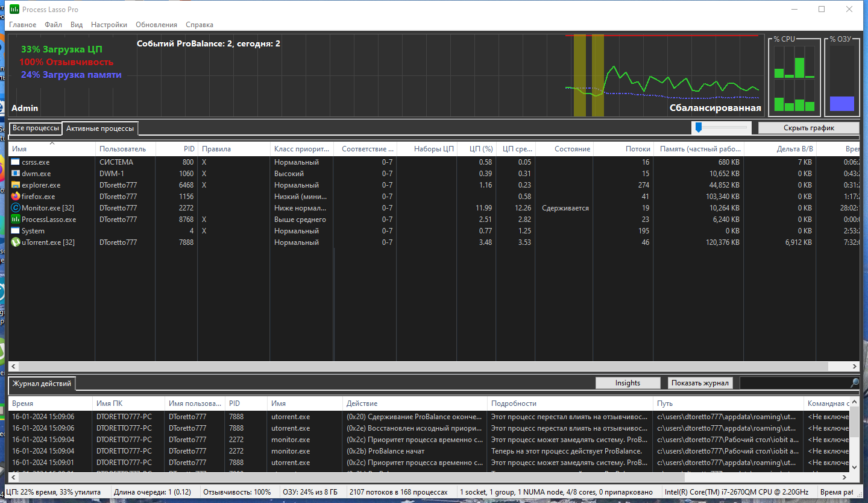
Task: Sort by Состояние column header
Action: [x=564, y=148]
